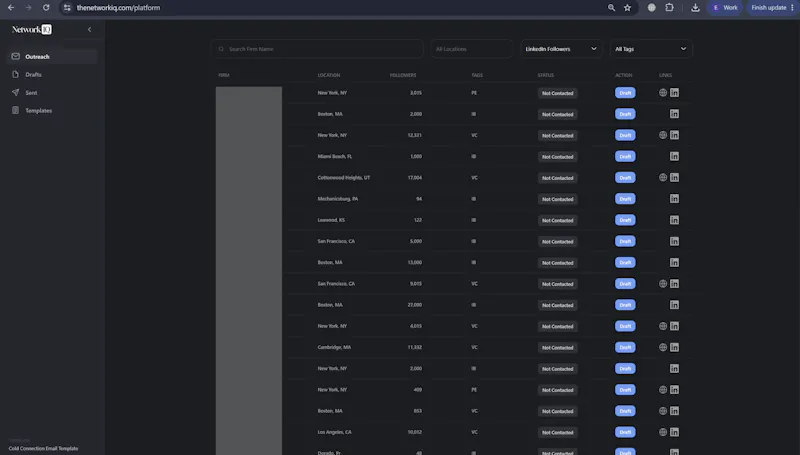800x455 pixels.
Task: Click the Tags column header
Action: [477, 75]
